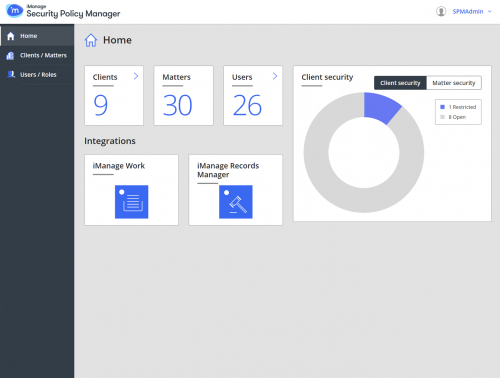Click the Users / Roles person icon
The height and width of the screenshot is (378, 500).
pos(11,74)
